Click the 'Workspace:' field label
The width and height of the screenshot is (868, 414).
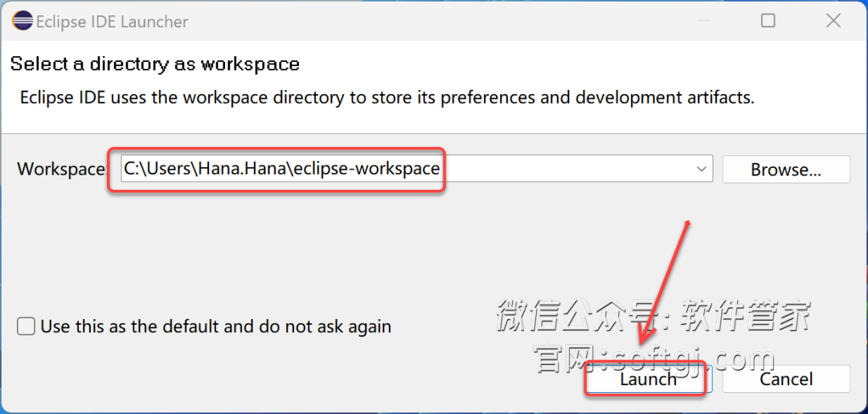61,169
